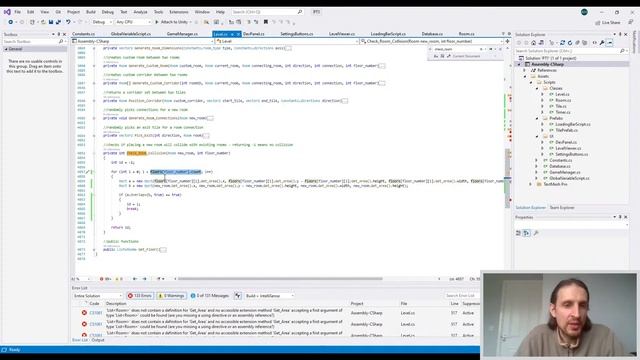Open the Debug menu
The height and width of the screenshot is (360, 640).
coord(108,12)
